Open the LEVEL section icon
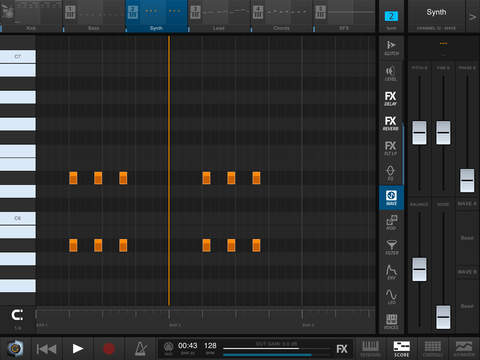 (391, 73)
